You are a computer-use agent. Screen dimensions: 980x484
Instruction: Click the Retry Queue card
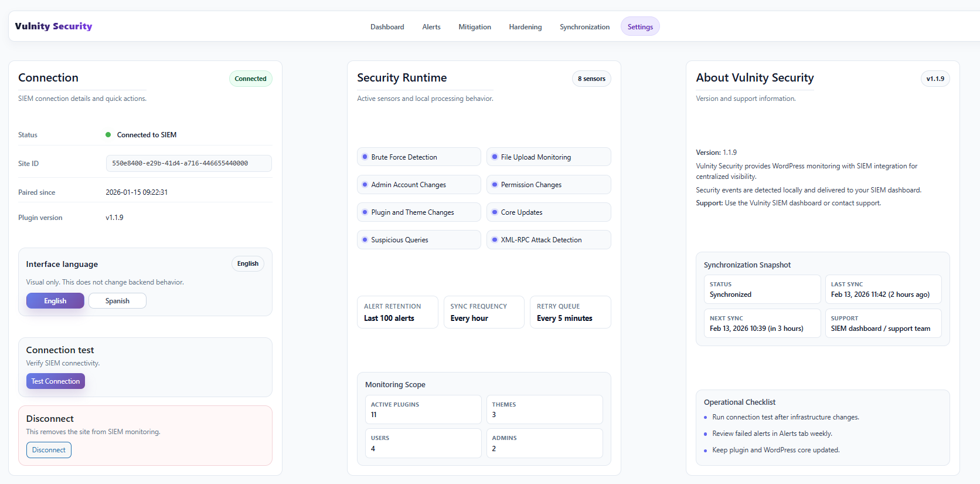(570, 312)
